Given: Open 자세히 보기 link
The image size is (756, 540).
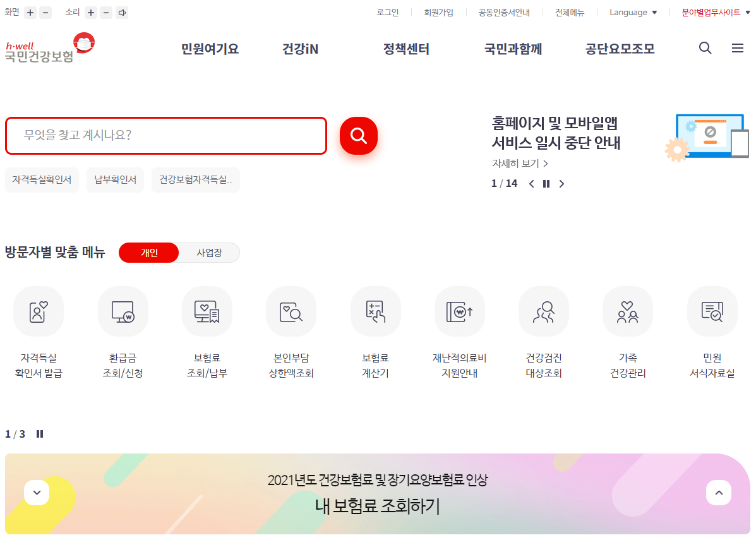Looking at the screenshot, I should [520, 164].
